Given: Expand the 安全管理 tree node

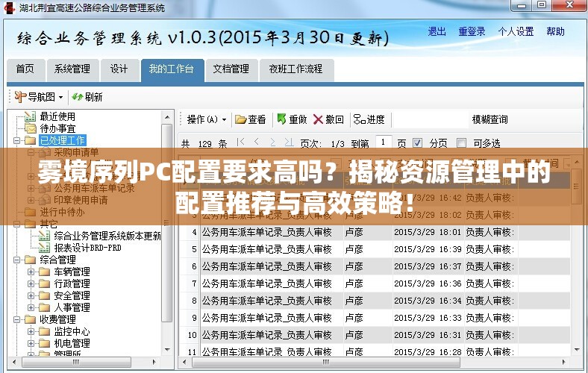Looking at the screenshot, I should (31, 295).
